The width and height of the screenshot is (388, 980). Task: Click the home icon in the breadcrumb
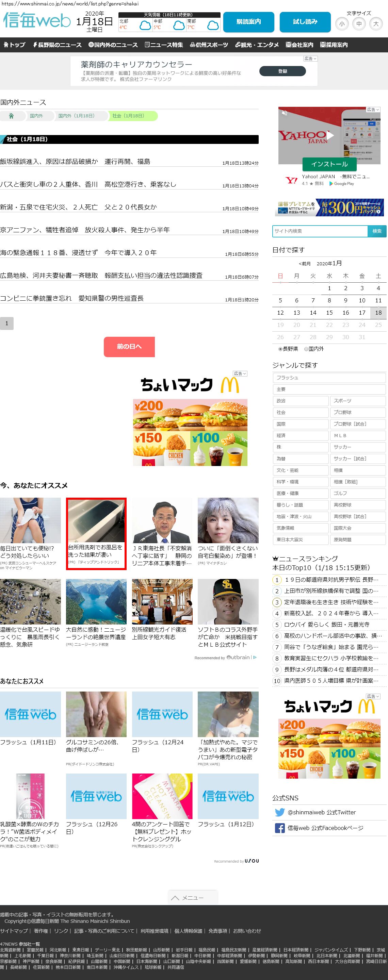coord(12,116)
